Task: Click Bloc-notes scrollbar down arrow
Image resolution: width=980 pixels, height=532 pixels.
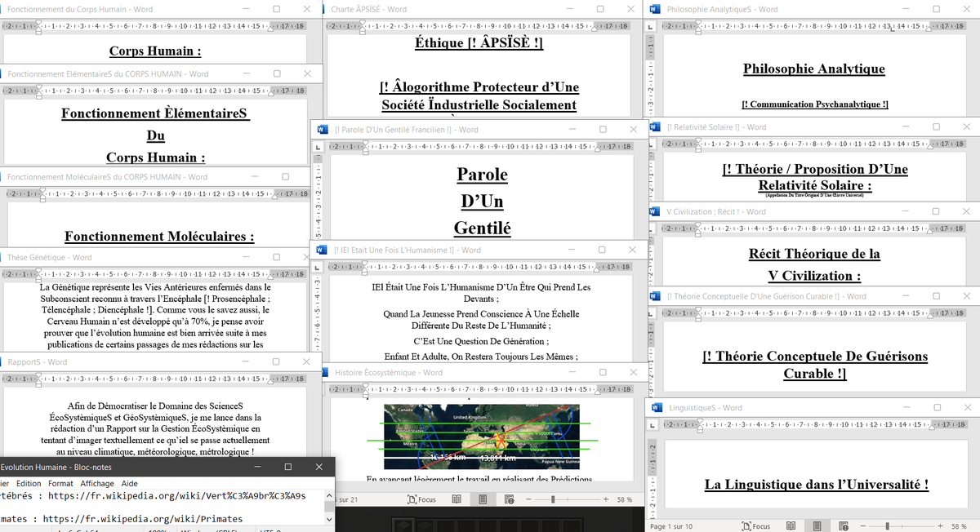Action: click(x=329, y=519)
